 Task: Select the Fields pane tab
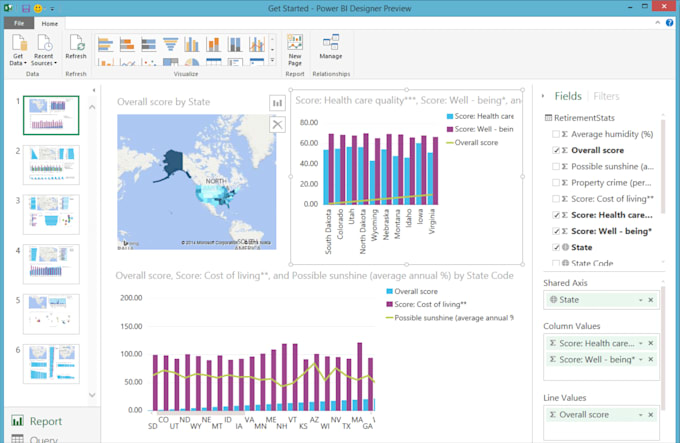coord(568,96)
